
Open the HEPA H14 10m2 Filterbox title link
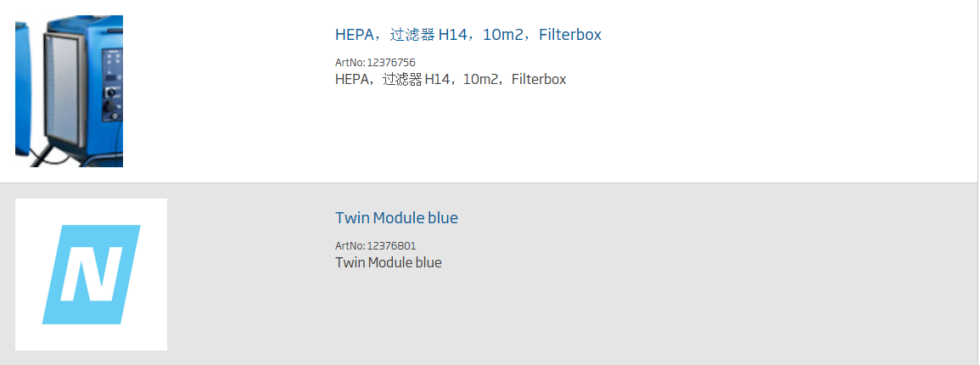(x=468, y=34)
